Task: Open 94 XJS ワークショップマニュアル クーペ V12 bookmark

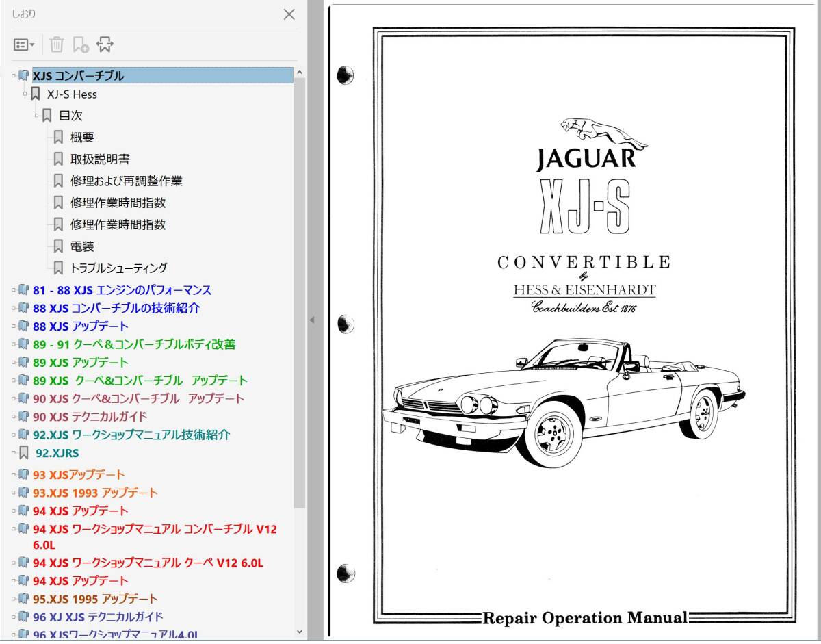Action: 148,563
